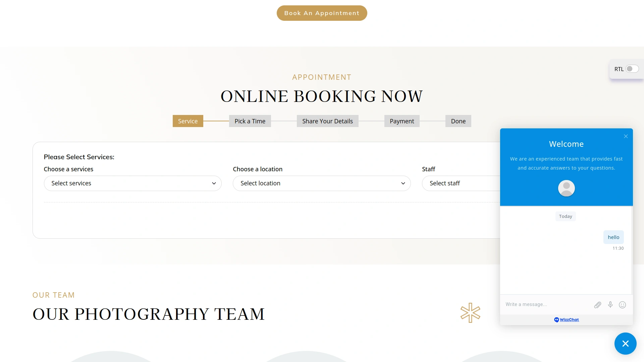Click the microphone icon in chat

tap(610, 304)
